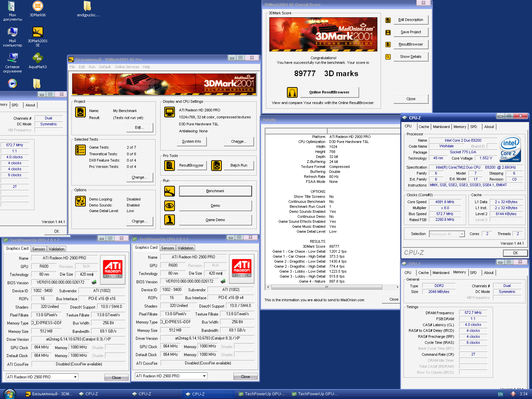Screen dimensions: 532x399
Task: Open GPU selector dropdown in left GPU-Z
Action: (75, 377)
